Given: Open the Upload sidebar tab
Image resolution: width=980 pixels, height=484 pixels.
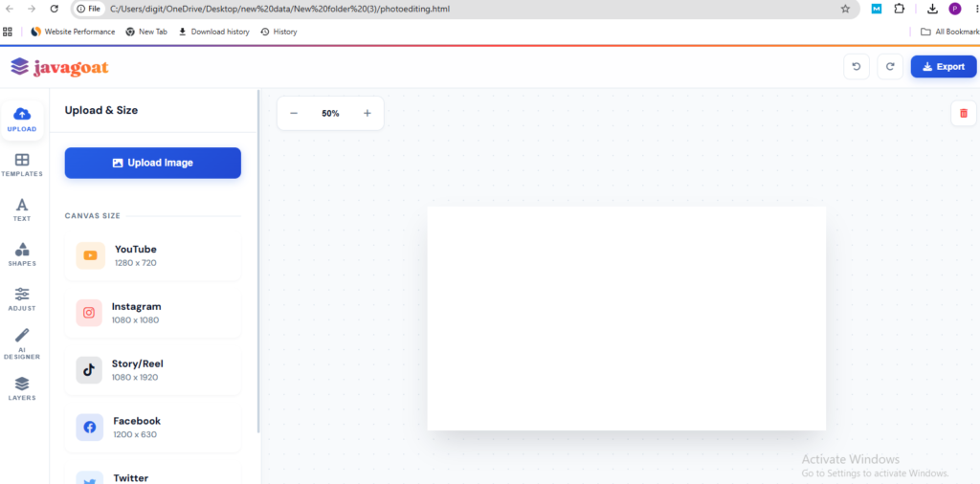Looking at the screenshot, I should pos(22,120).
